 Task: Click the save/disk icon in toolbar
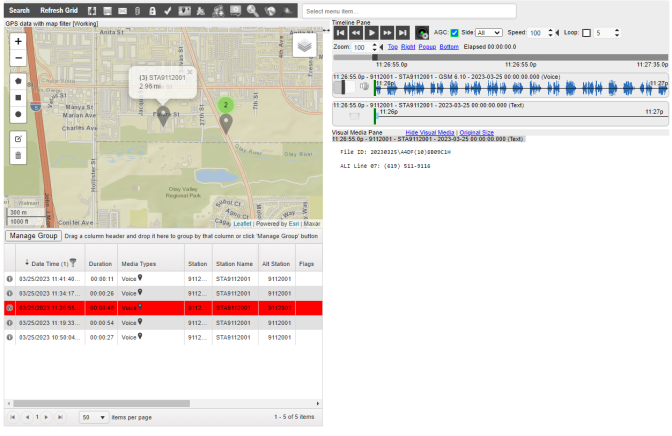108,11
